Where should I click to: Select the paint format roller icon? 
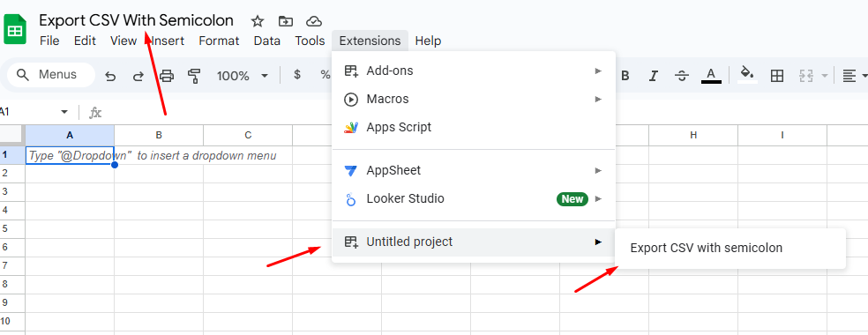[194, 76]
